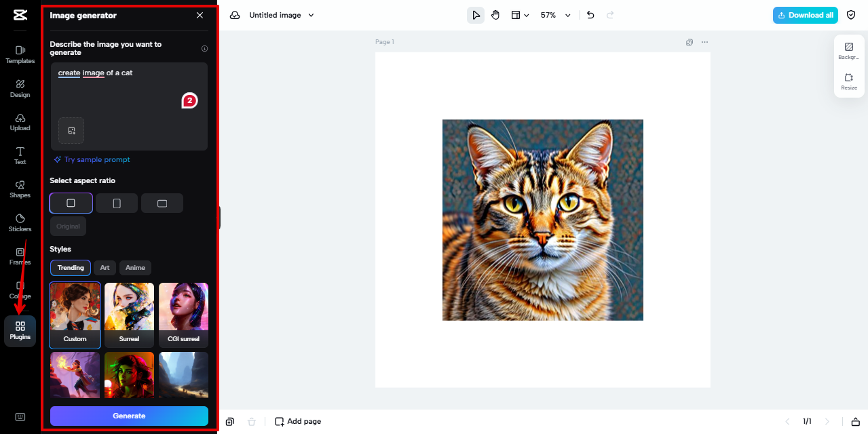Switch to the Anime styles tab
Viewport: 868px width, 434px height.
(x=135, y=267)
